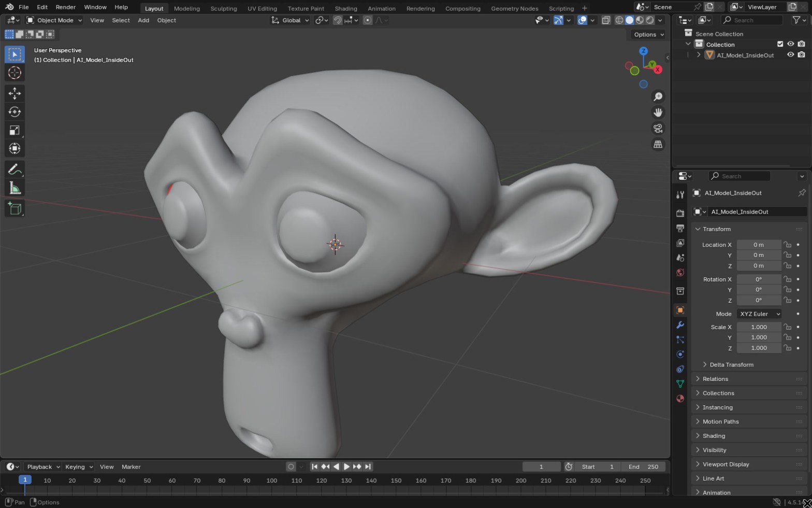The height and width of the screenshot is (508, 812).
Task: Choose the Select Box tool
Action: (15, 54)
